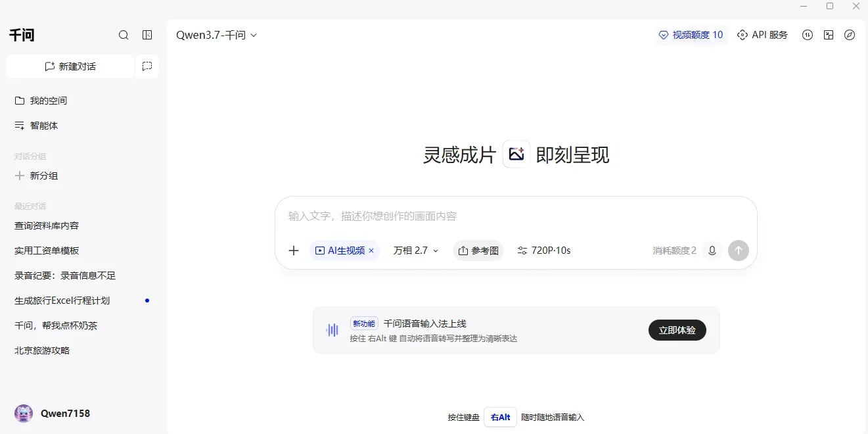
Task: Remove AI生视频 mode via its x
Action: pyautogui.click(x=371, y=251)
